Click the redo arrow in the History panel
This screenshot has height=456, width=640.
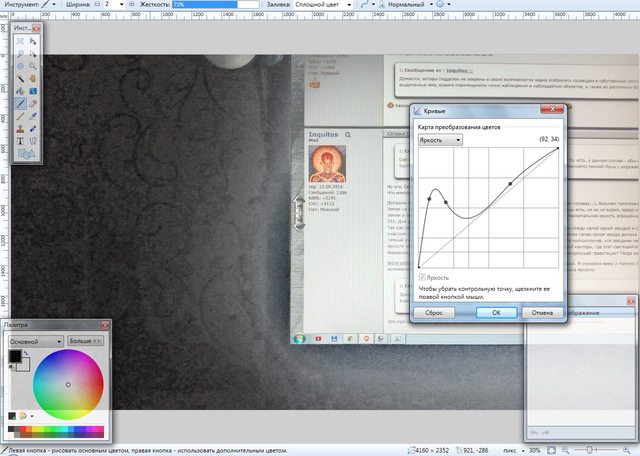coord(546,432)
